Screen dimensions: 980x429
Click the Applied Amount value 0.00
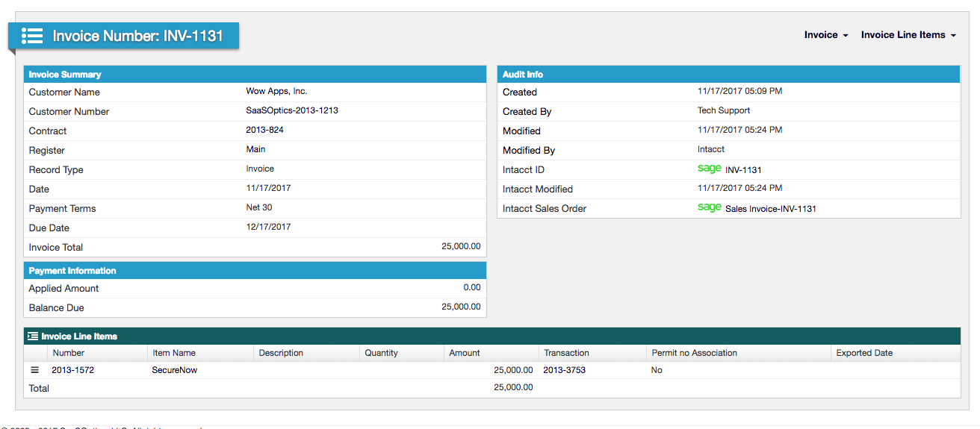tap(472, 287)
